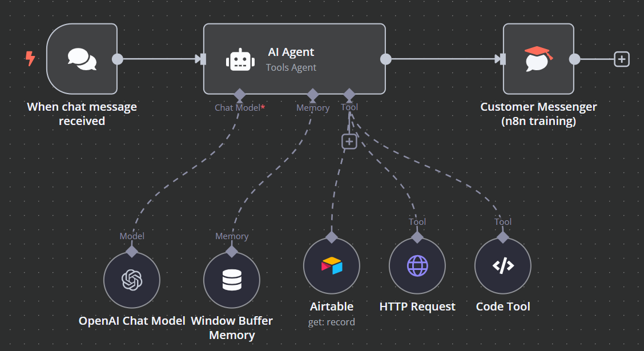Open the Airtable tool node

click(332, 265)
